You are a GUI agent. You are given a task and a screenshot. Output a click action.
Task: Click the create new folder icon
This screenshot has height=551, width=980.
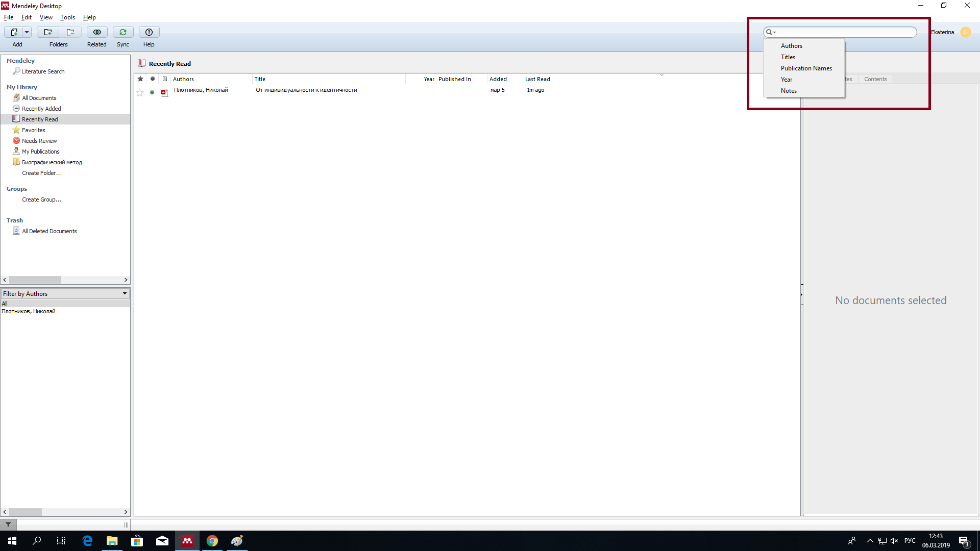coord(47,32)
